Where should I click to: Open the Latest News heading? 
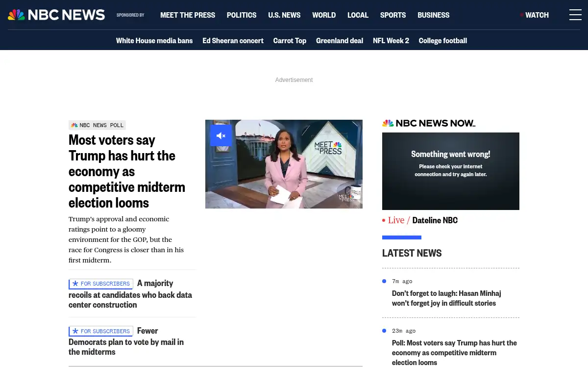(x=412, y=253)
